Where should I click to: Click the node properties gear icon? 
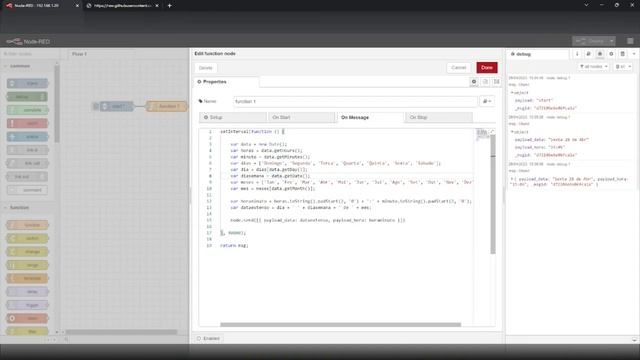click(x=474, y=82)
